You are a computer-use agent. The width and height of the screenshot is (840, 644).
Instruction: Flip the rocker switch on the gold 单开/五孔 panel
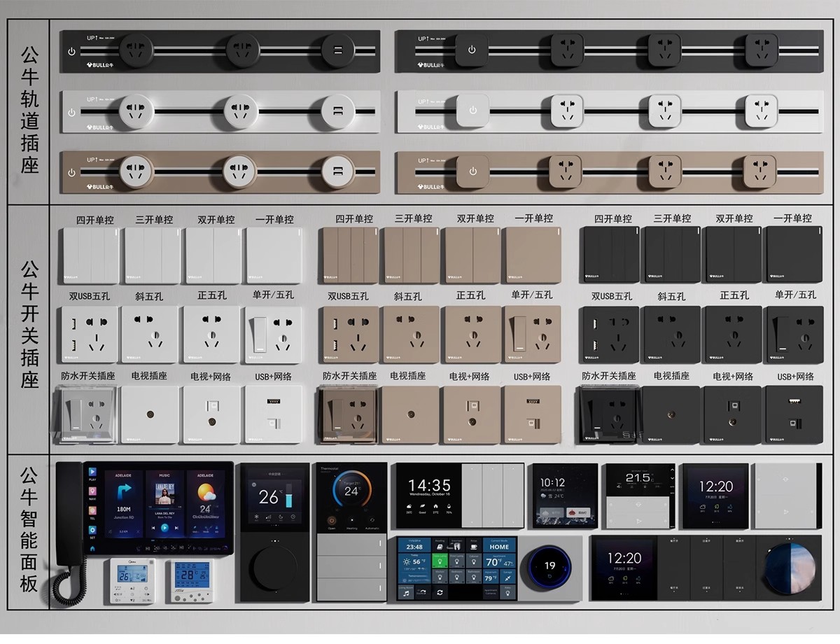[517, 334]
